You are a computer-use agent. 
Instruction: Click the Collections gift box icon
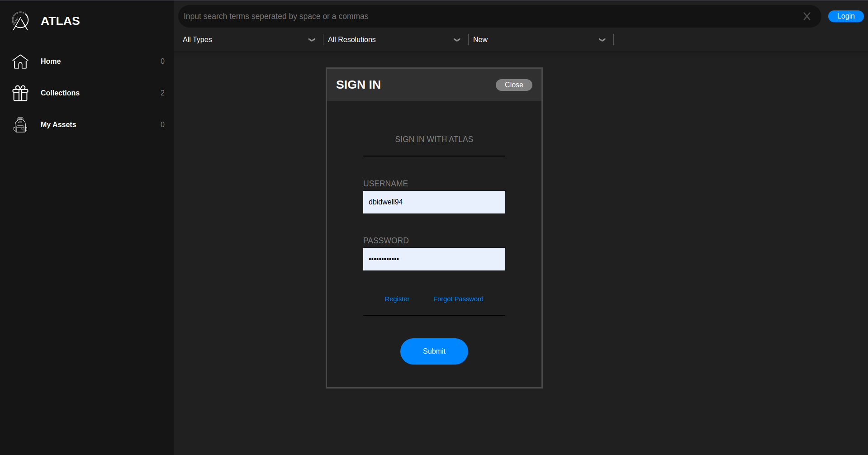[x=20, y=93]
